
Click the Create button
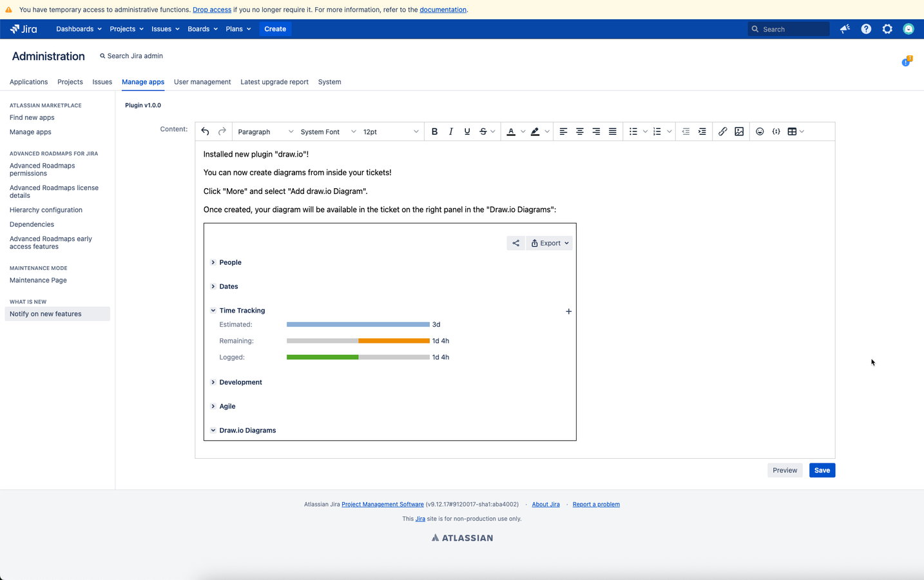pos(275,29)
